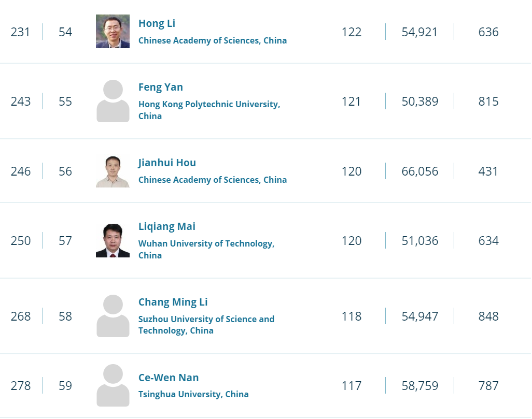Viewport: 532px width, 419px height.
Task: Open the Ce-Wen Nan name link
Action: coord(169,378)
